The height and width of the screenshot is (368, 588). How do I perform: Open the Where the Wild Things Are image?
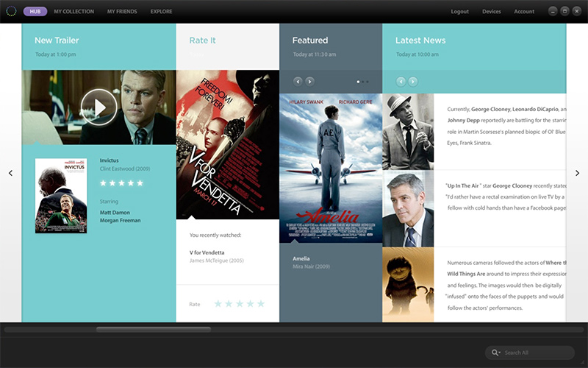pyautogui.click(x=408, y=285)
